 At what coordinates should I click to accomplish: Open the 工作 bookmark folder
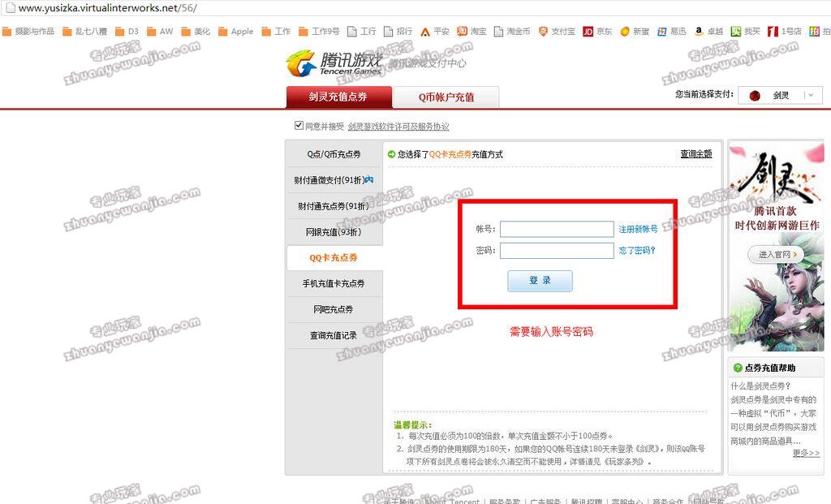276,32
